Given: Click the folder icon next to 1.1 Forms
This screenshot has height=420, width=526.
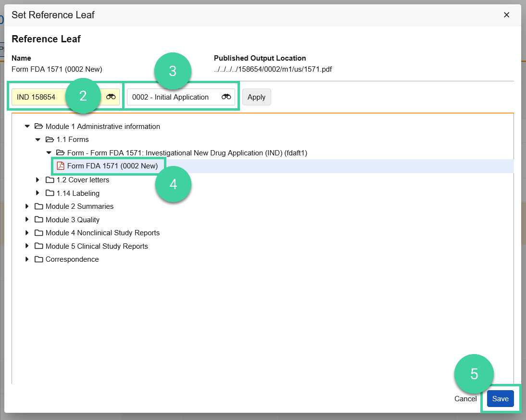Looking at the screenshot, I should (49, 140).
